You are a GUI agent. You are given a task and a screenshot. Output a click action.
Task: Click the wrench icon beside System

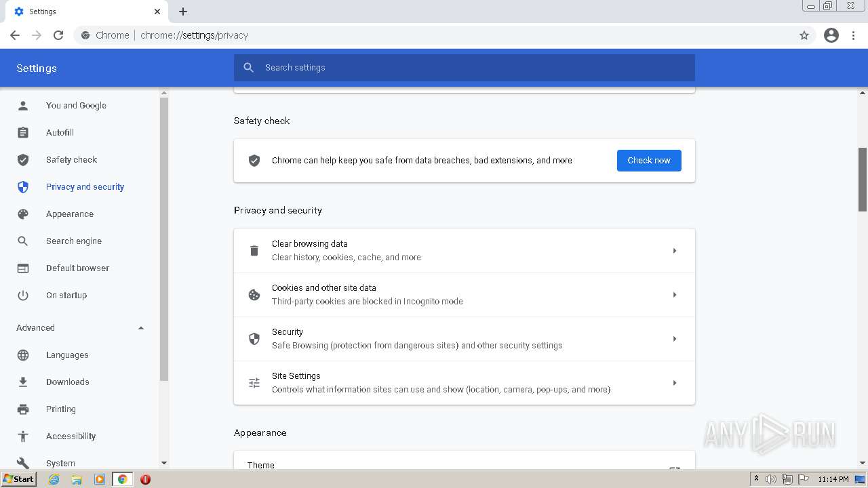[23, 464]
